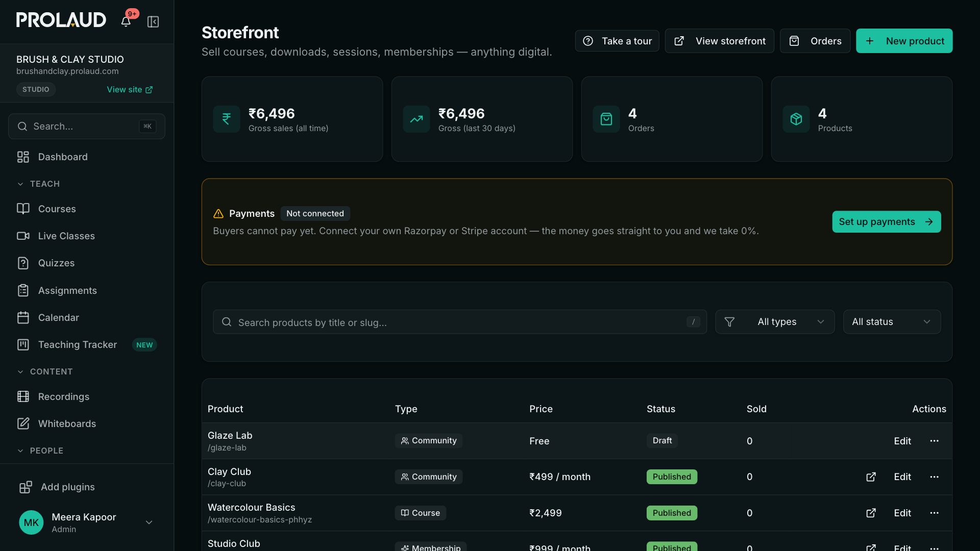Open the Orders button in header
The width and height of the screenshot is (980, 551).
(815, 41)
